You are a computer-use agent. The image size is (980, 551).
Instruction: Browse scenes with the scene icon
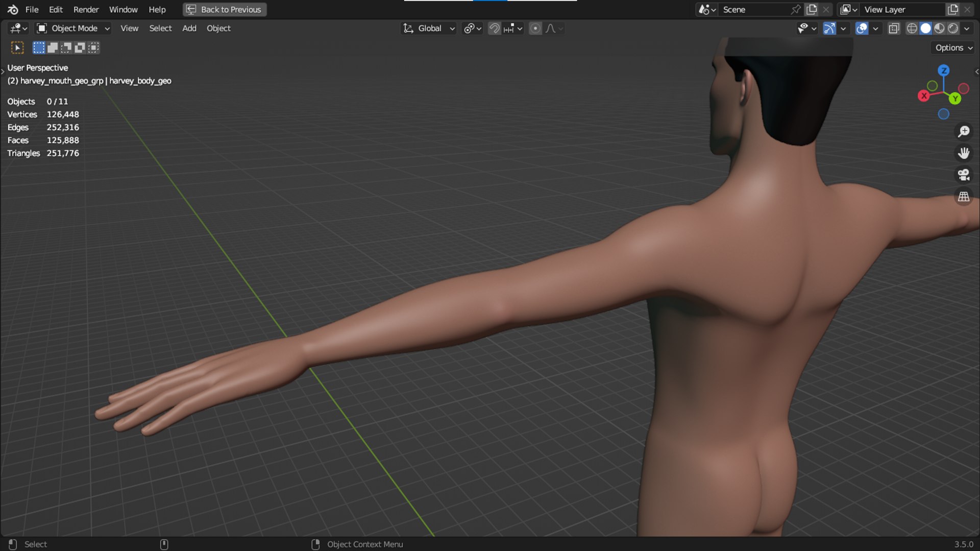tap(707, 9)
